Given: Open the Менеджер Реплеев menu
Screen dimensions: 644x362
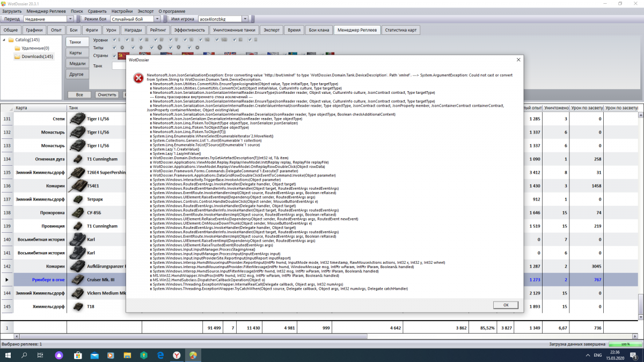Looking at the screenshot, I should pyautogui.click(x=46, y=10).
